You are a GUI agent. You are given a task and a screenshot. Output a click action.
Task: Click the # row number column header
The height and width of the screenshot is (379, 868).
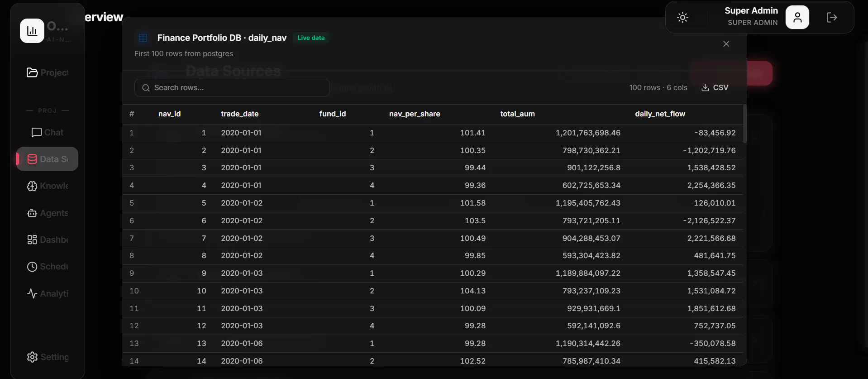pos(132,114)
